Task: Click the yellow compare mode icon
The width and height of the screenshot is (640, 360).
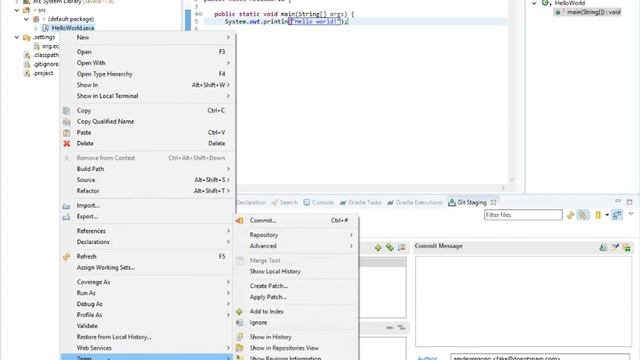Action: tap(598, 215)
